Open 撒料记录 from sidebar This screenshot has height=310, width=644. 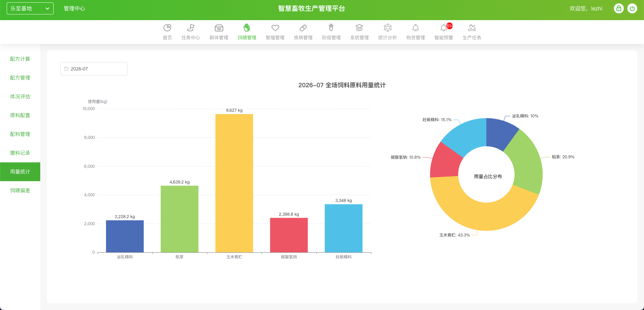click(20, 153)
